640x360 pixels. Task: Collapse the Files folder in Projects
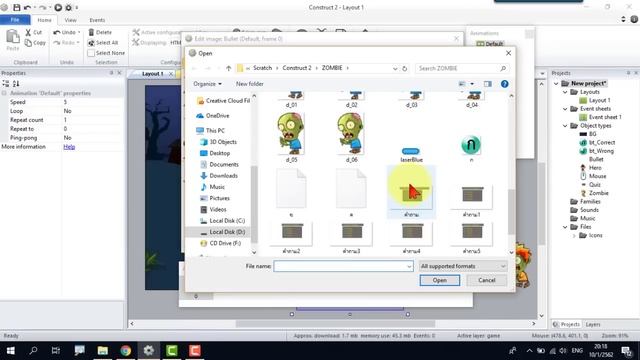(x=565, y=227)
